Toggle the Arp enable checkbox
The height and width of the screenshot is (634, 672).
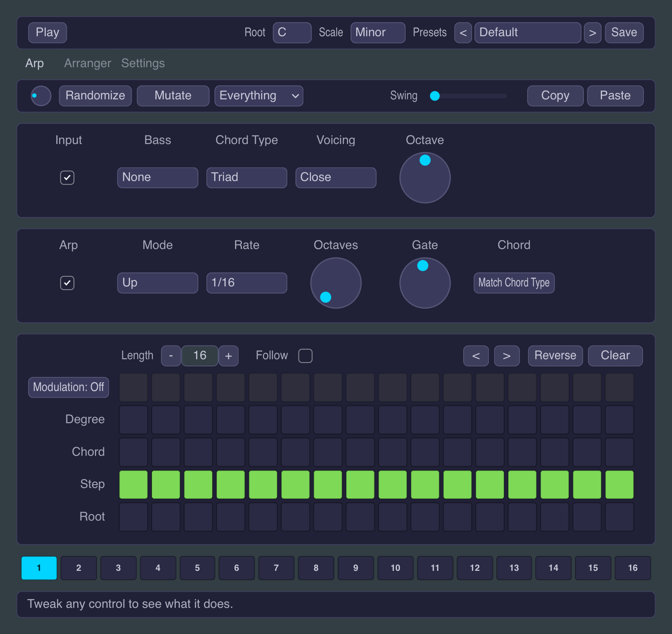pyautogui.click(x=67, y=283)
